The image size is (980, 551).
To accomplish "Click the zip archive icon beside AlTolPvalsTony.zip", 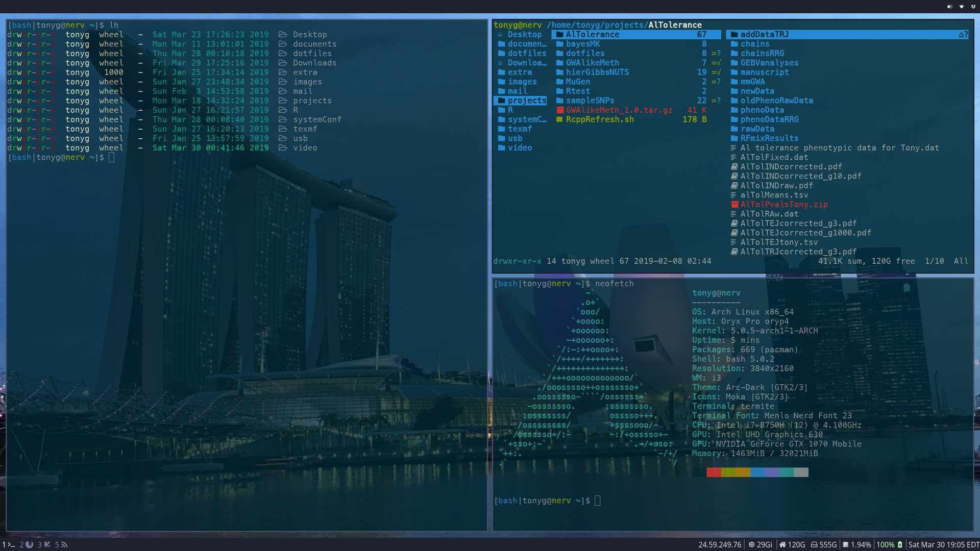I will coord(734,204).
